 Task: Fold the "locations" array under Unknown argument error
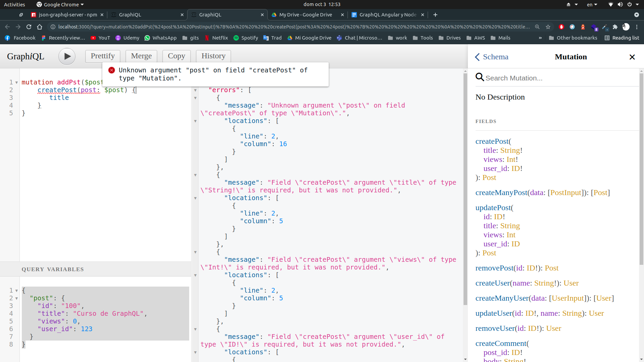[195, 121]
